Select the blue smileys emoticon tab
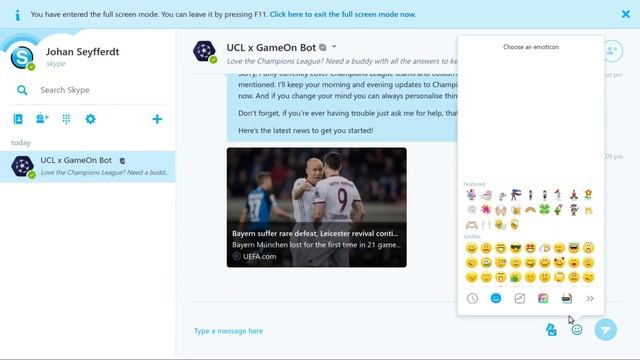The width and height of the screenshot is (640, 360). [496, 298]
